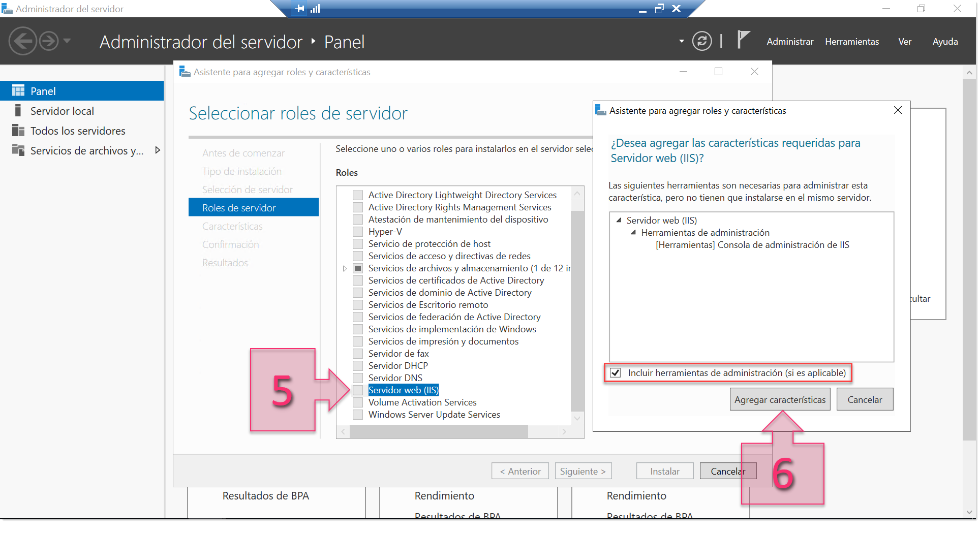This screenshot has width=980, height=533.
Task: Click the roles list vertical scrollbar
Action: [577, 305]
